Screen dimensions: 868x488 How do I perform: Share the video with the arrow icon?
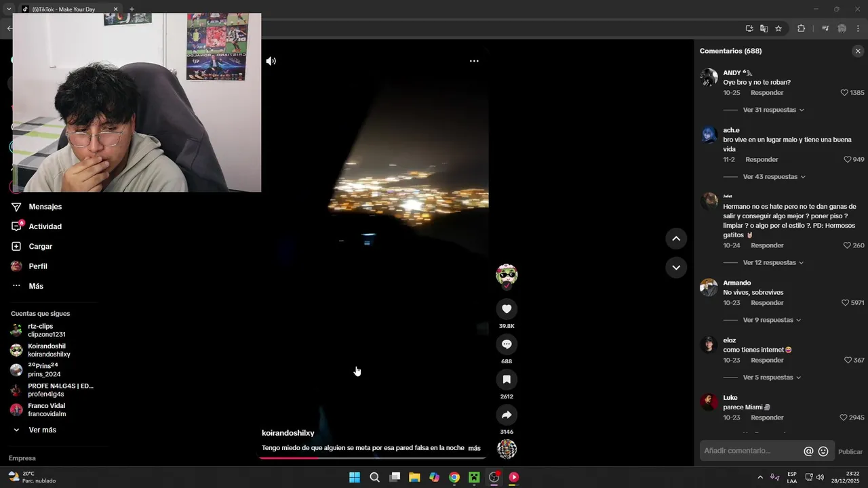click(507, 415)
